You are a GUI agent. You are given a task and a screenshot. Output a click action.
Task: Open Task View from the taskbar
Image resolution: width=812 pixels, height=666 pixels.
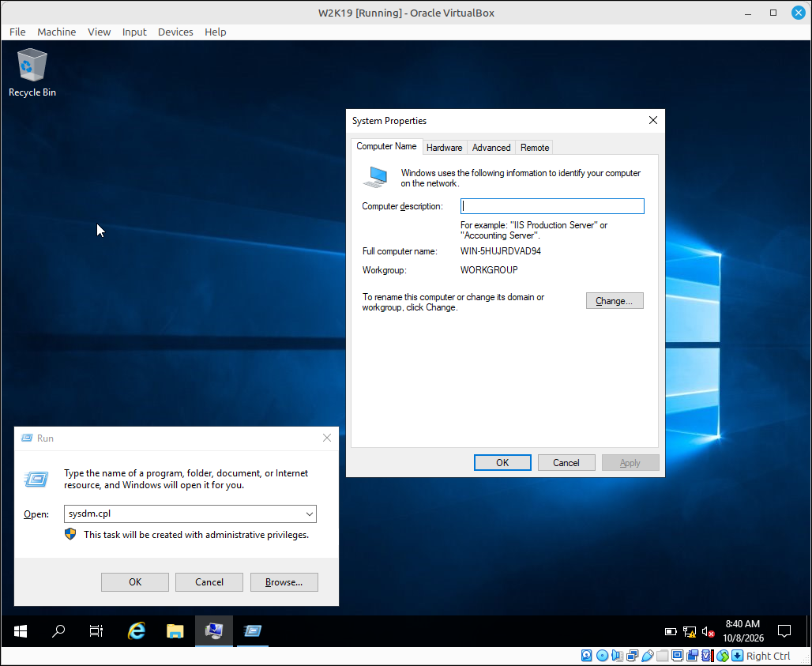point(96,630)
